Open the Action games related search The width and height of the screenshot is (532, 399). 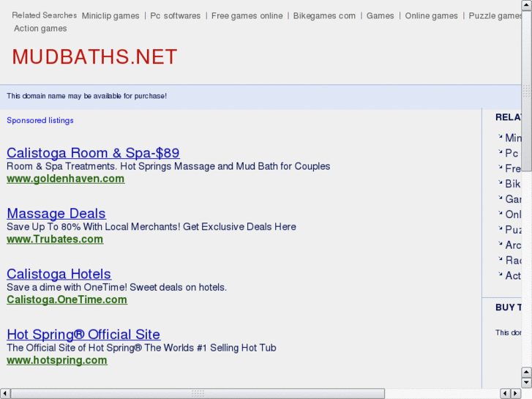(40, 29)
